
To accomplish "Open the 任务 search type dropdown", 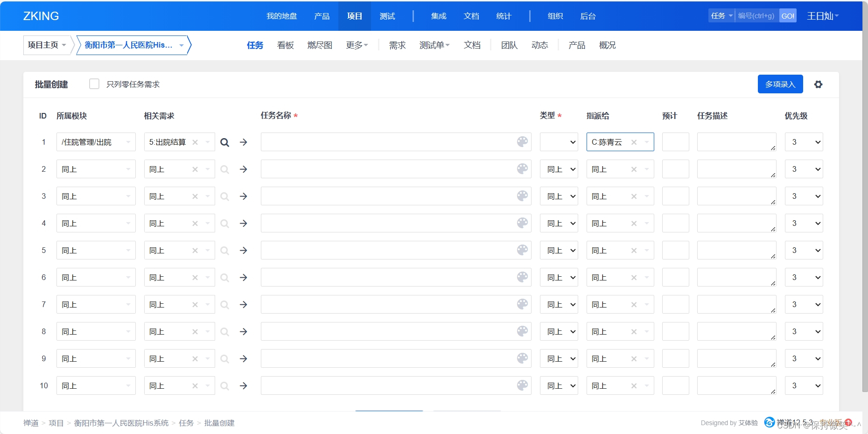I will pos(721,16).
